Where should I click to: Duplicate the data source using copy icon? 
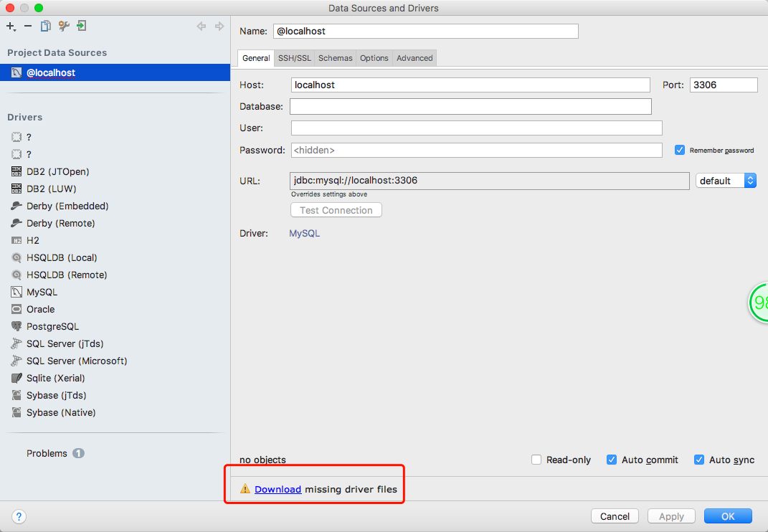pyautogui.click(x=46, y=26)
